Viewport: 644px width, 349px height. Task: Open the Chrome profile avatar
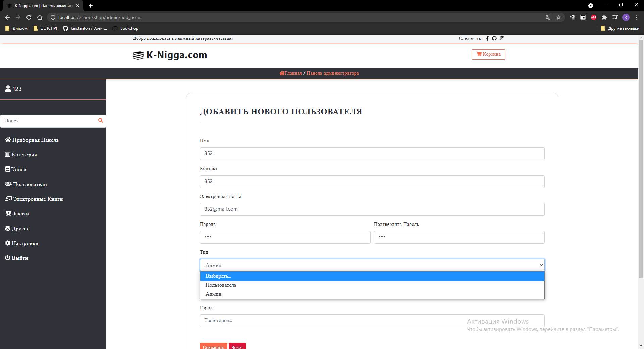(626, 17)
